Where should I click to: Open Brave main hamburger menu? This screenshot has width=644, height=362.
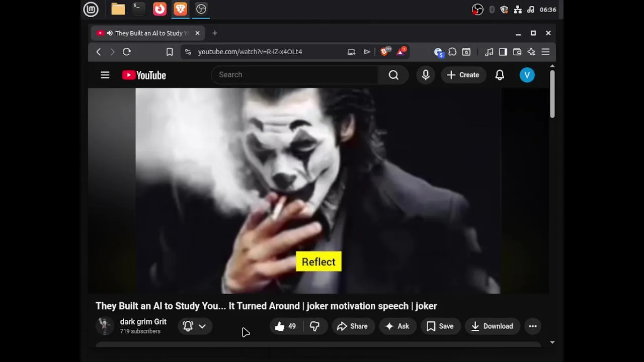(545, 52)
